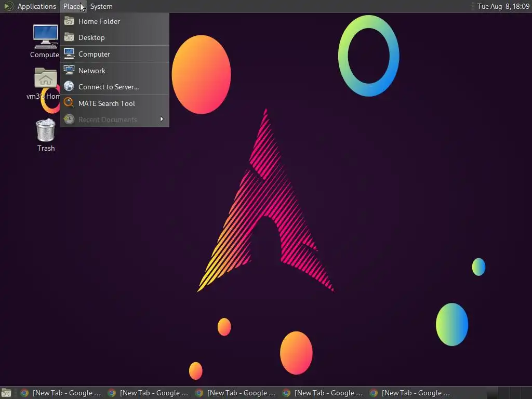Viewport: 532px width, 399px height.
Task: Click the show desktop button in bottom panel
Action: [x=6, y=393]
